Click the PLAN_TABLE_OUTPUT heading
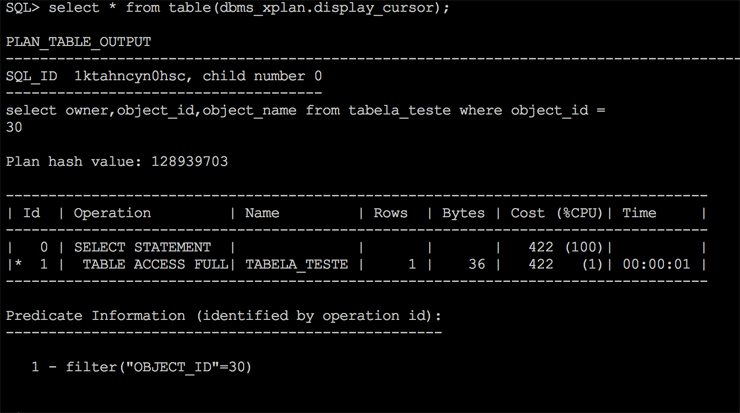This screenshot has height=413, width=740. coord(78,42)
